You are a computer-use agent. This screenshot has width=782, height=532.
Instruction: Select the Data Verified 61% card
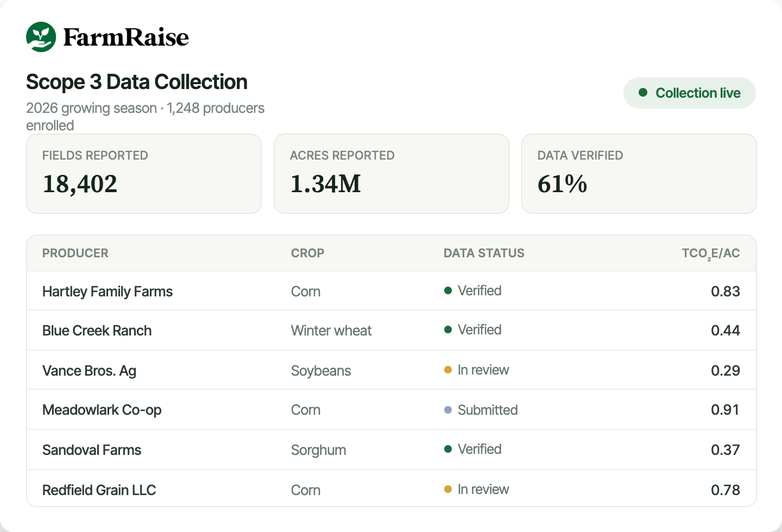pos(639,174)
